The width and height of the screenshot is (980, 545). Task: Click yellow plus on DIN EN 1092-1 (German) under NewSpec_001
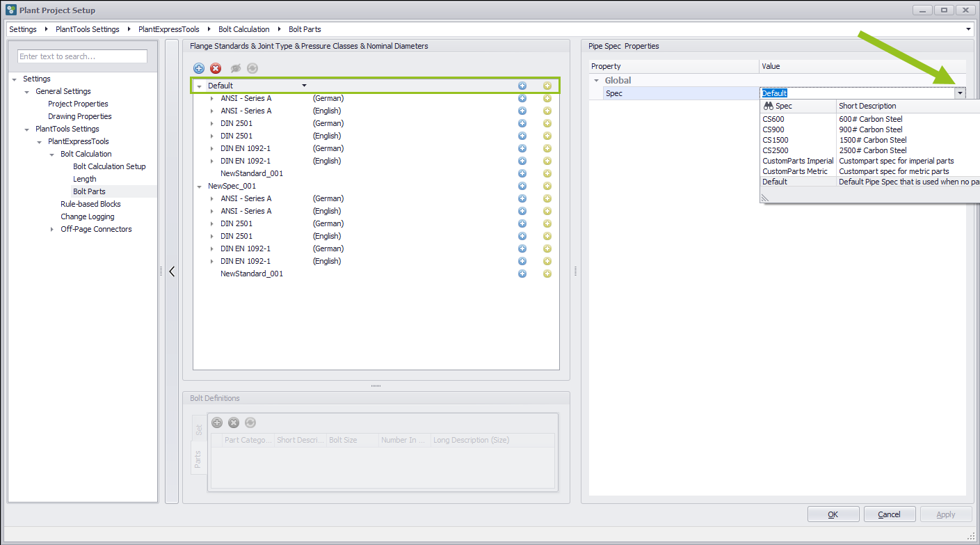[547, 248]
